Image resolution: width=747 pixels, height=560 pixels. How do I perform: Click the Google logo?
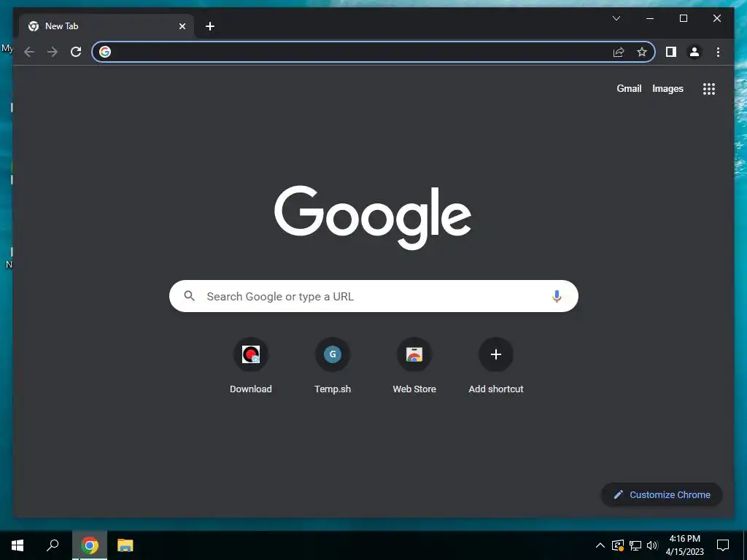373,217
